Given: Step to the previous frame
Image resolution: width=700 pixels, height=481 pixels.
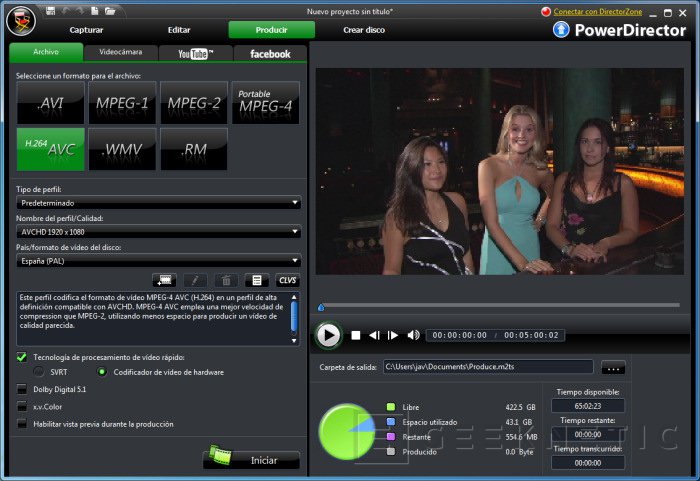Looking at the screenshot, I should (375, 335).
